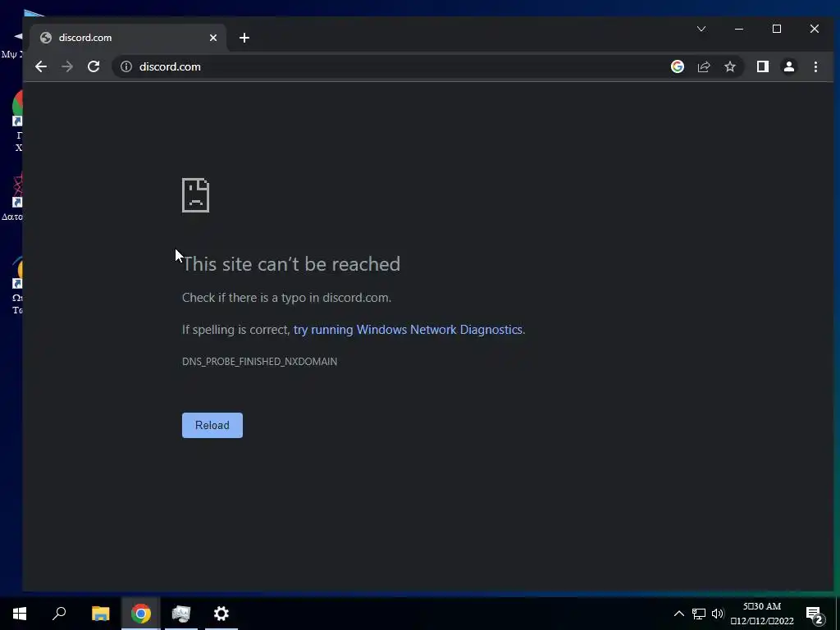View site information icon in address bar

126,66
